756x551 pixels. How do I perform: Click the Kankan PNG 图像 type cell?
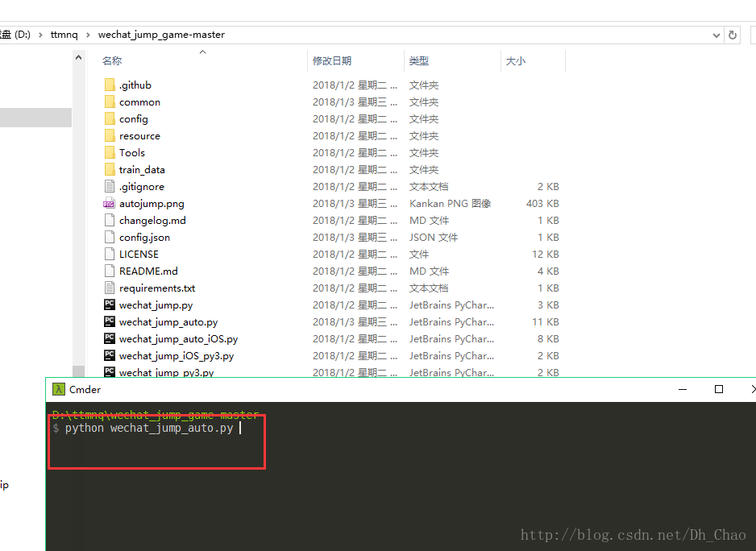(450, 204)
